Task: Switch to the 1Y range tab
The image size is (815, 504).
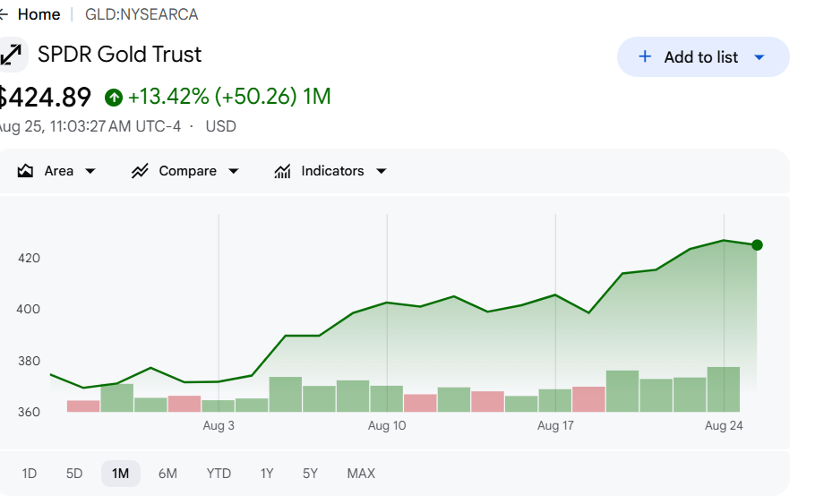Action: 267,474
